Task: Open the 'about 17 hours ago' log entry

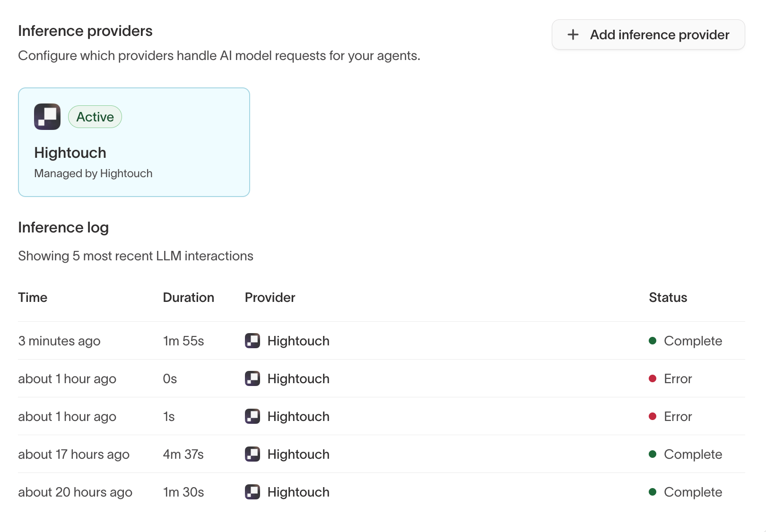Action: pos(382,454)
